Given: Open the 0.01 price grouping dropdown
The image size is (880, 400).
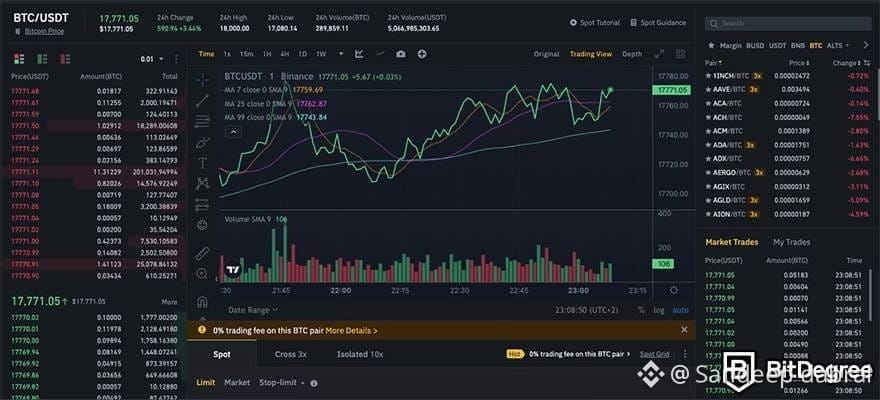Looking at the screenshot, I should (152, 59).
